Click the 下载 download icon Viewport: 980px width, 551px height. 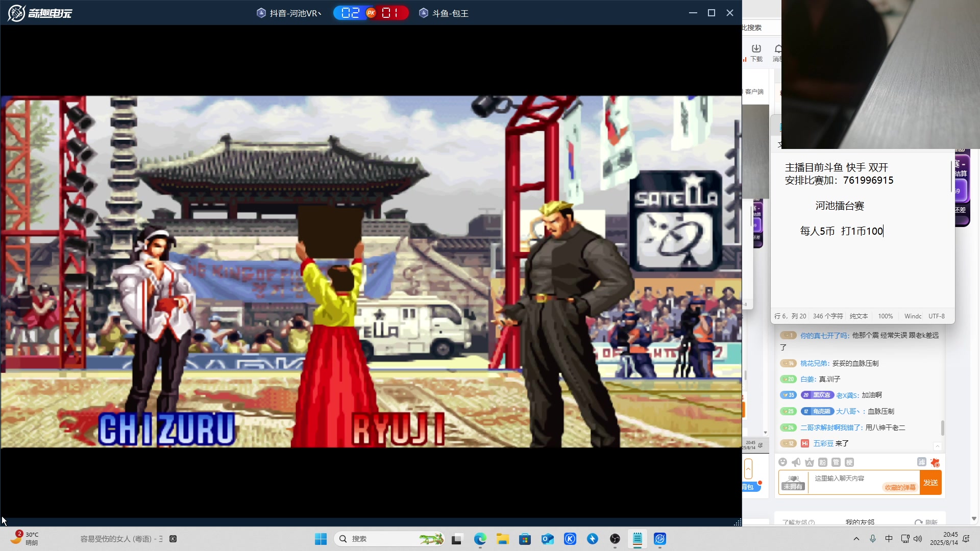point(756,53)
